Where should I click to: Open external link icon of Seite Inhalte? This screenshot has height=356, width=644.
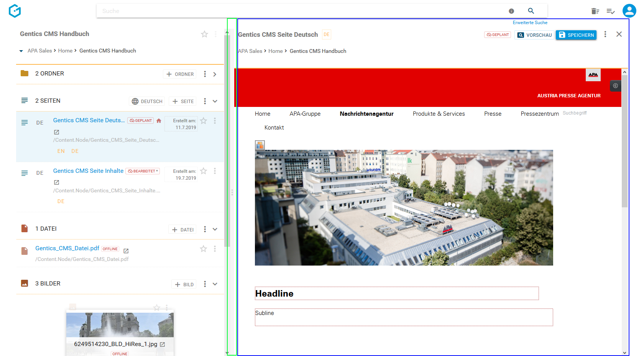[56, 182]
